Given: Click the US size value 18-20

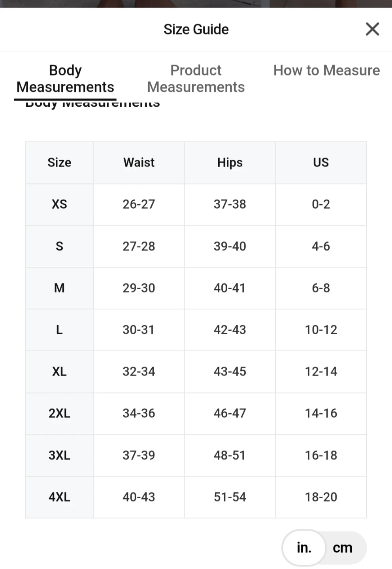Looking at the screenshot, I should point(321,497).
